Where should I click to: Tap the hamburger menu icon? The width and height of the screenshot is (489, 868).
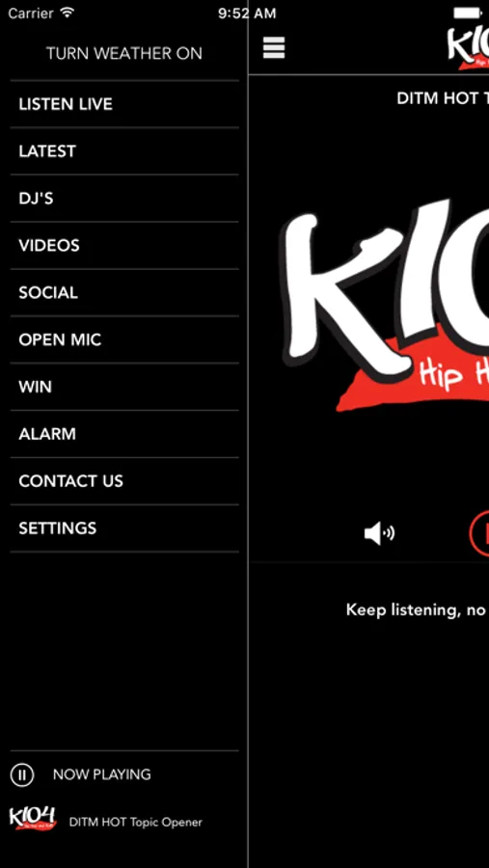[274, 47]
